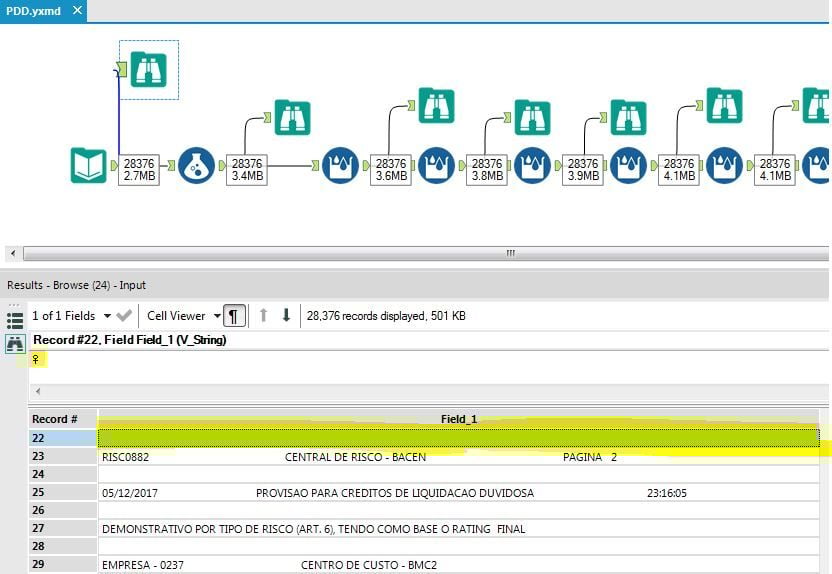Image resolution: width=832 pixels, height=574 pixels.
Task: Select record row number 25
Action: point(63,492)
